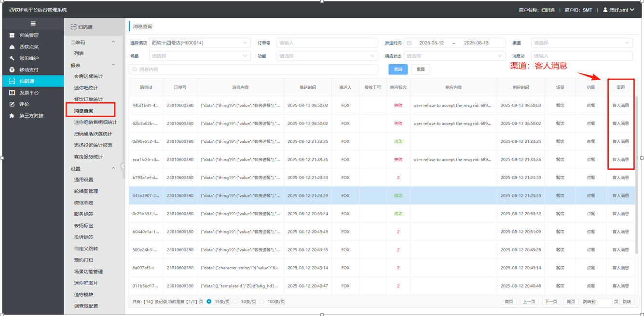644x316 pixels.
Task: Select 15条/页 radio button
Action: pos(209,302)
